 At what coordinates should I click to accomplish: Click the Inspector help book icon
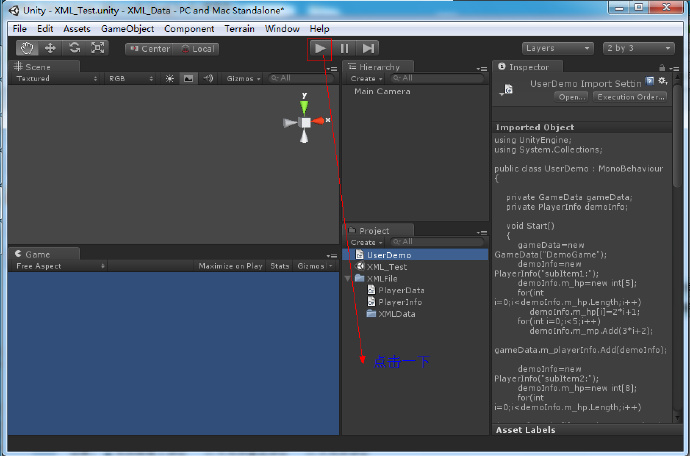point(650,81)
